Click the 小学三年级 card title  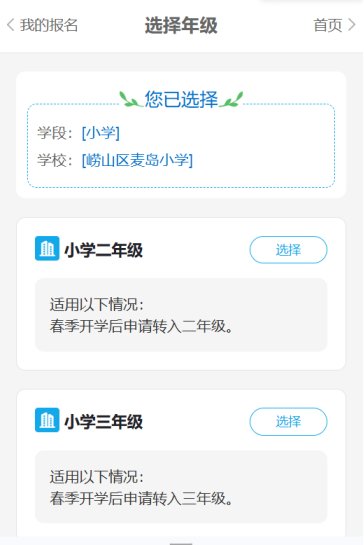[104, 422]
